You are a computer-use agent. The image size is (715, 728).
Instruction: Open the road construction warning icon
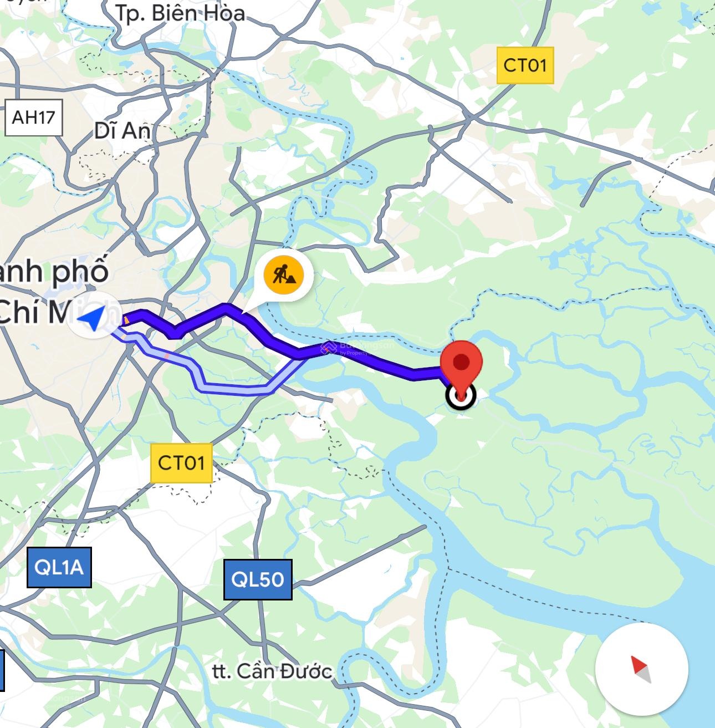click(284, 274)
